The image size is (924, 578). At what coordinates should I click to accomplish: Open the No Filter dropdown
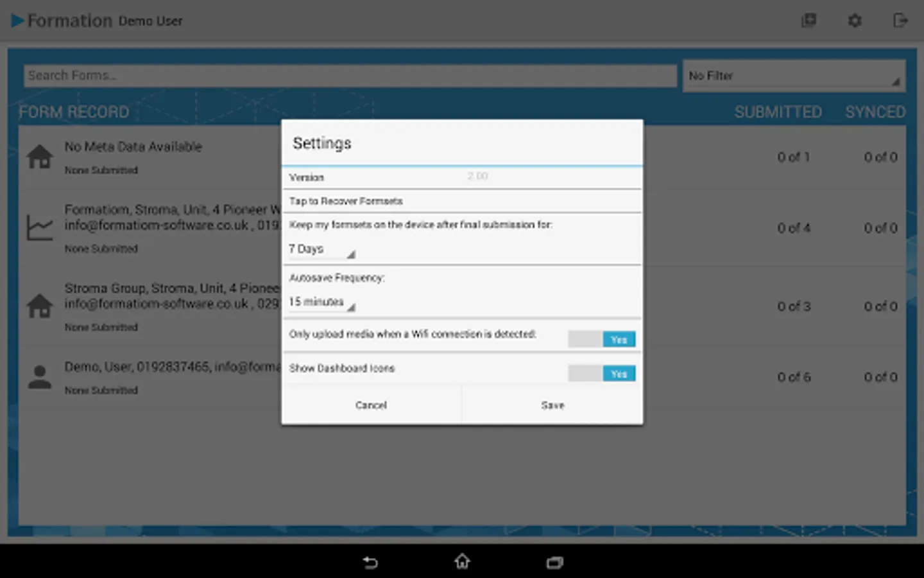point(794,76)
